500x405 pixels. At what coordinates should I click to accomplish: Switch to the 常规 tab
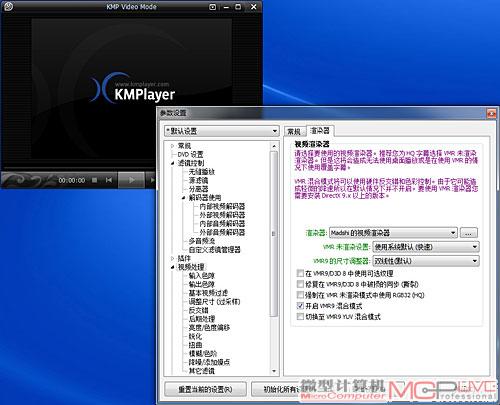tap(294, 132)
